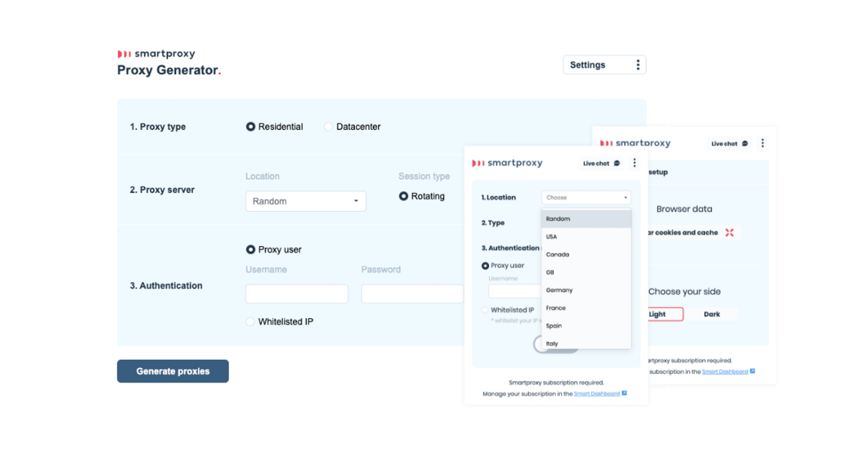Click smartproxy logo in the back popup
The height and width of the screenshot is (461, 868).
635,143
